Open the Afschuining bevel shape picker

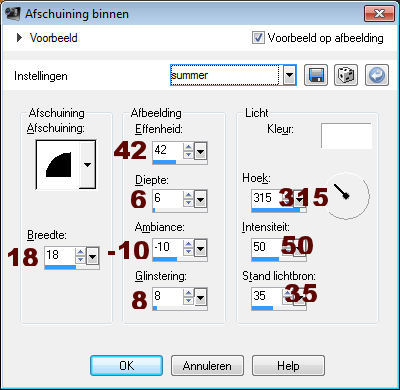tap(87, 164)
